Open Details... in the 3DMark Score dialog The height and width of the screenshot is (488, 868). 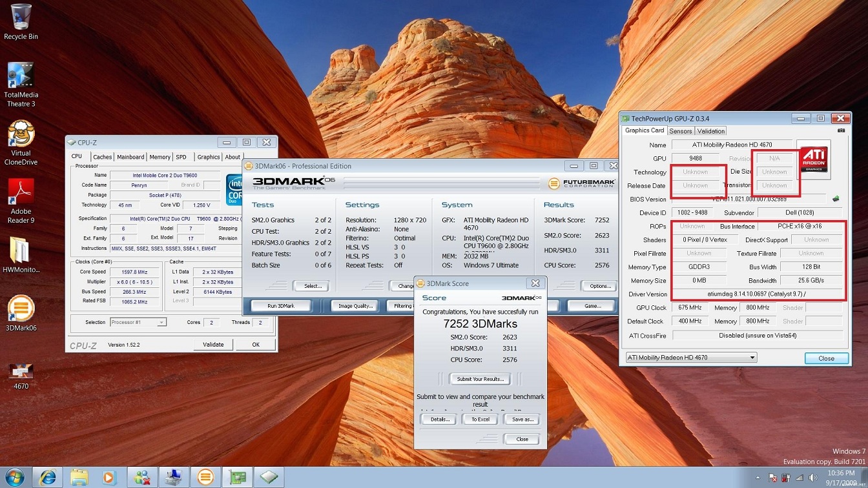point(440,420)
